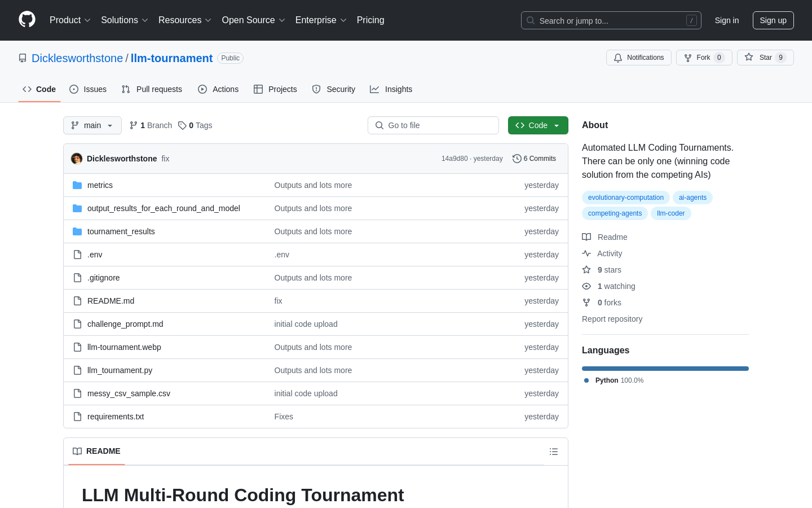Click Dicklesworthstone's avatar in commit row
812x508 pixels.
point(77,159)
